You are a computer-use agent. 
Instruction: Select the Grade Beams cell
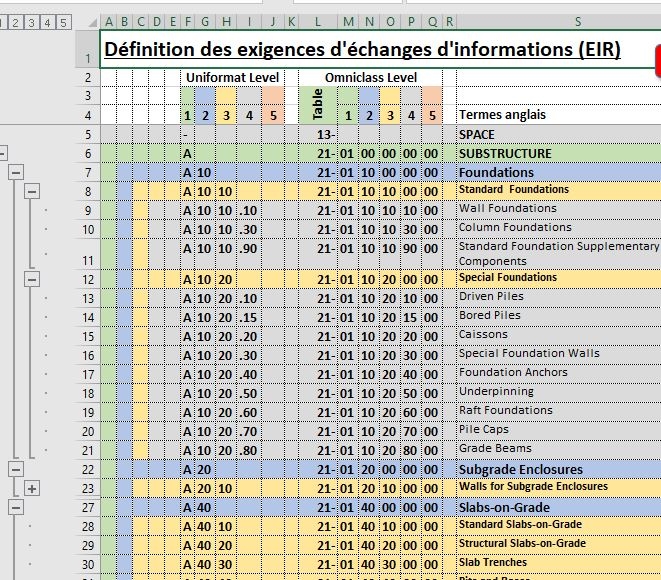tap(559, 450)
